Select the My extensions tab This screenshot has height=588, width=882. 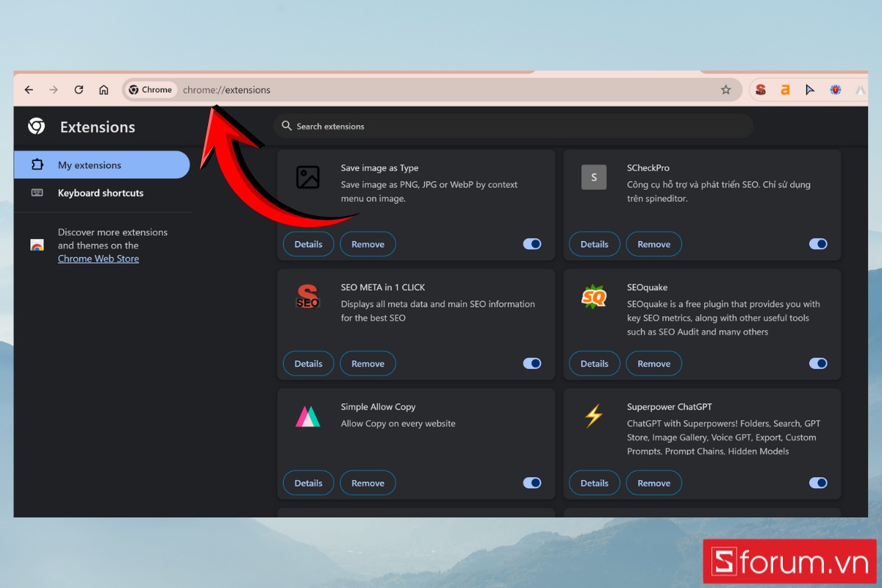[x=91, y=164]
